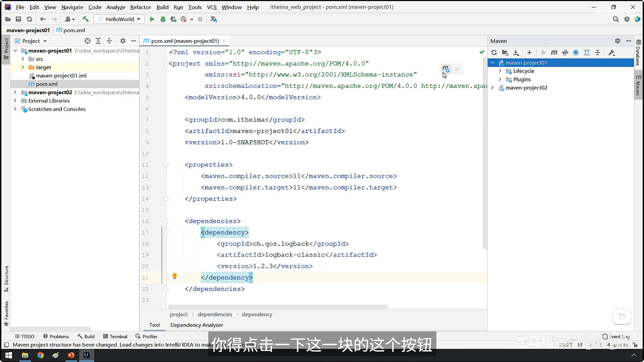Expand the src folder in project tree

pyautogui.click(x=23, y=59)
